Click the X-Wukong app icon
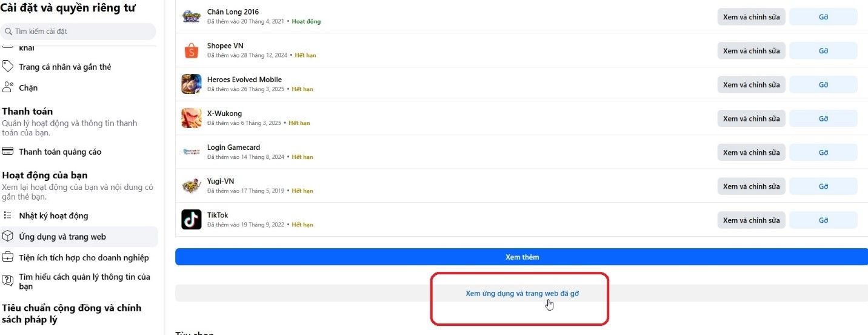 tap(192, 118)
